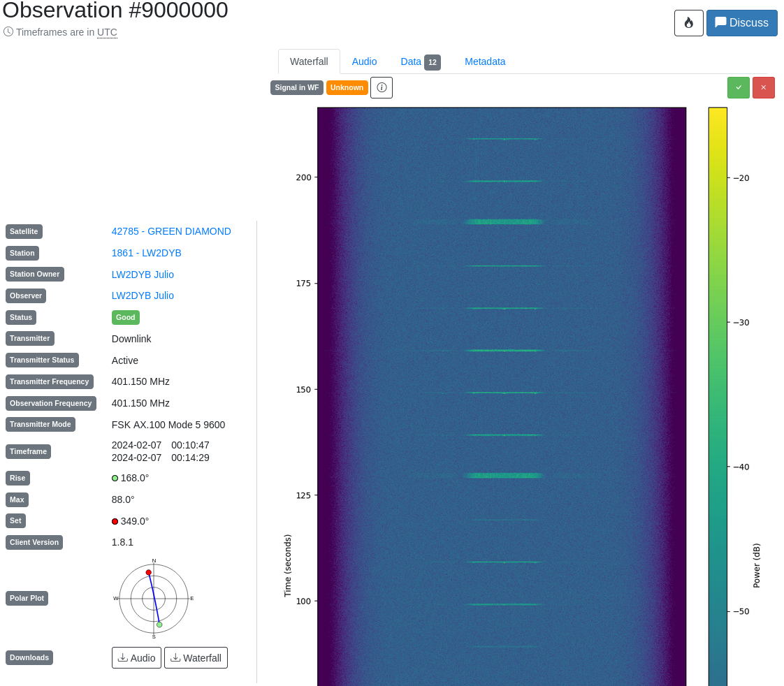Vet the observation good with the green checkmark
This screenshot has width=784, height=686.
coord(738,87)
